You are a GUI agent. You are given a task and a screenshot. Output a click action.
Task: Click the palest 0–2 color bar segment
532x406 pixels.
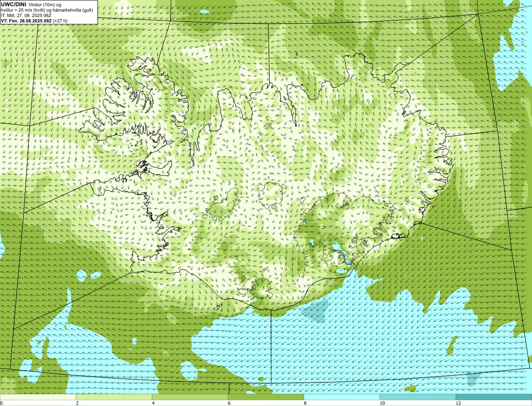(x=38, y=397)
